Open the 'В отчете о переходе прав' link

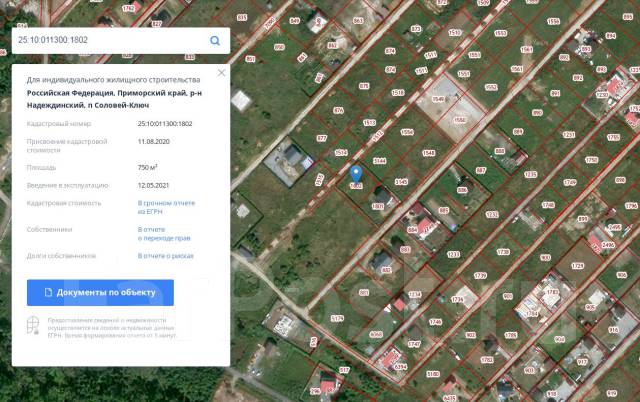(x=164, y=234)
